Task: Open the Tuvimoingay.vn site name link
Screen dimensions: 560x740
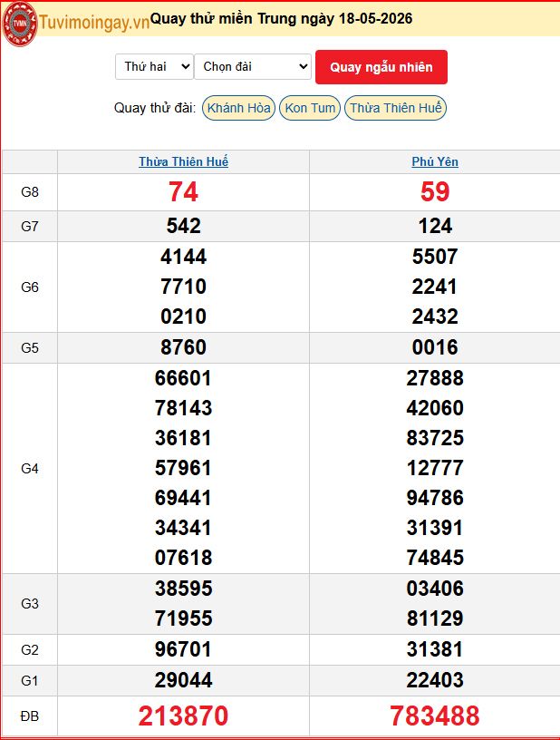Action: point(94,23)
